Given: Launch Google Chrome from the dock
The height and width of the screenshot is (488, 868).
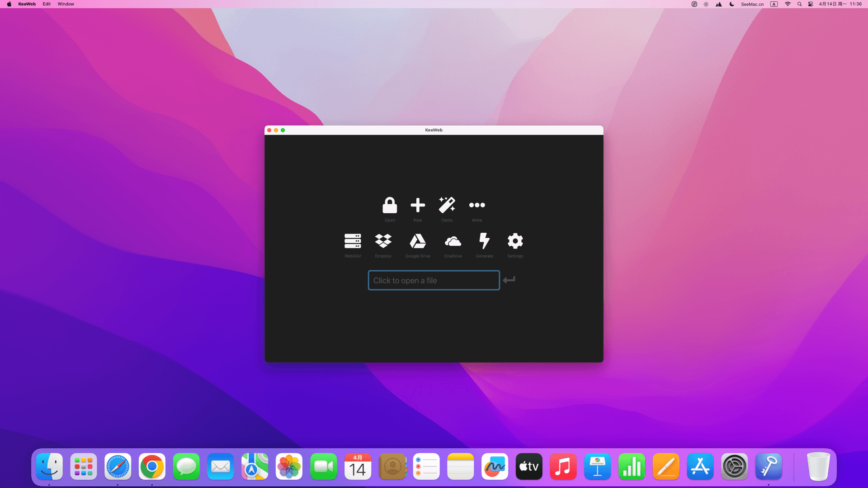Looking at the screenshot, I should (x=152, y=467).
